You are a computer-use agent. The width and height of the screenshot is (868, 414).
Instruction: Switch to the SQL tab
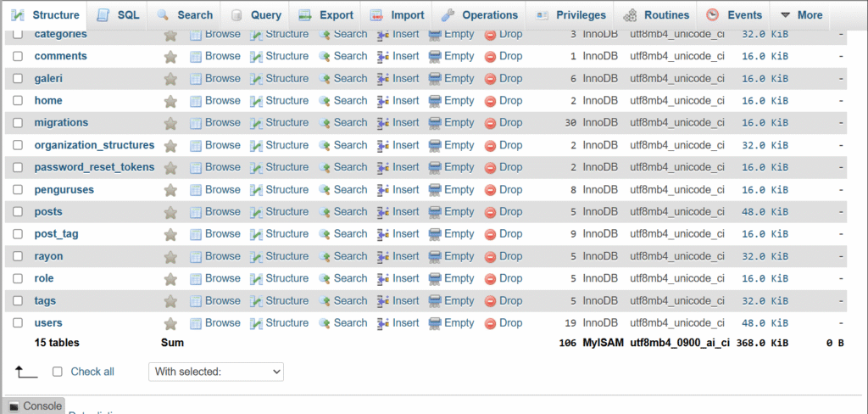pyautogui.click(x=118, y=15)
